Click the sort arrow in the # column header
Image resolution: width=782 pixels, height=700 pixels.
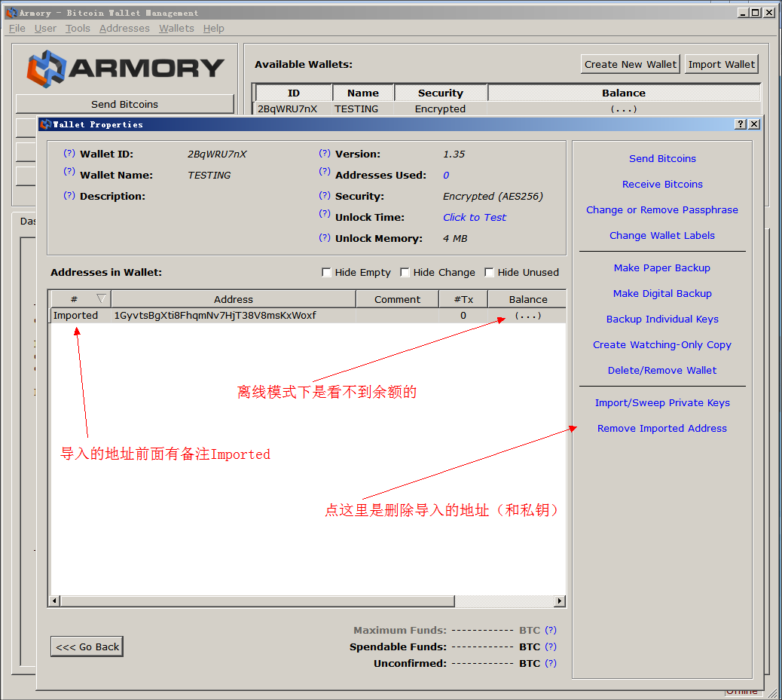(102, 299)
